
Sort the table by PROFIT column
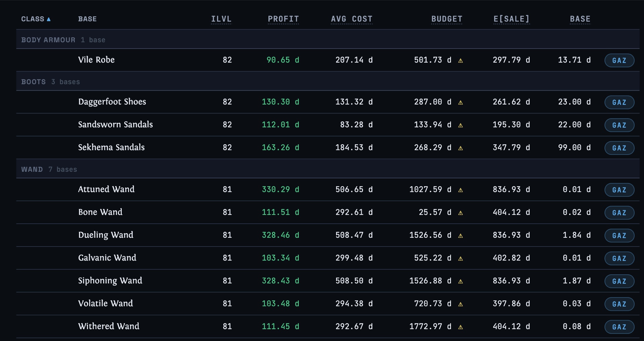[x=283, y=19]
